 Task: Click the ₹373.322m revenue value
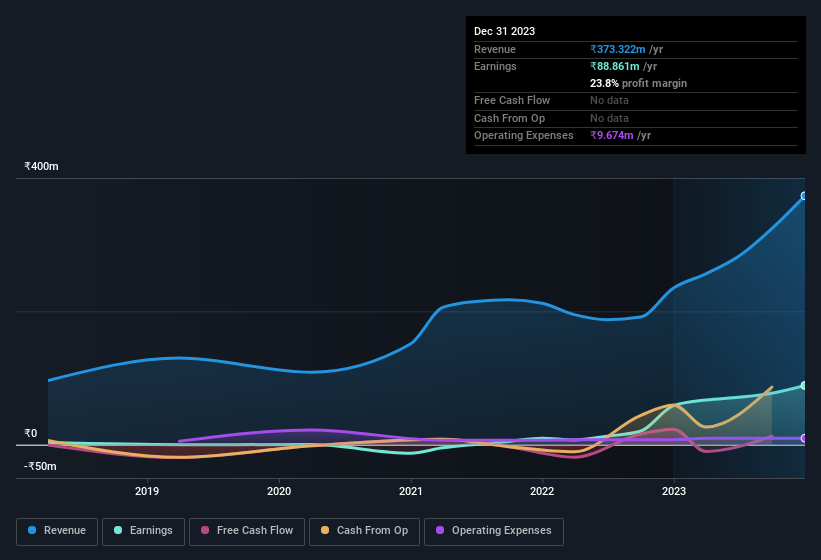[x=617, y=49]
